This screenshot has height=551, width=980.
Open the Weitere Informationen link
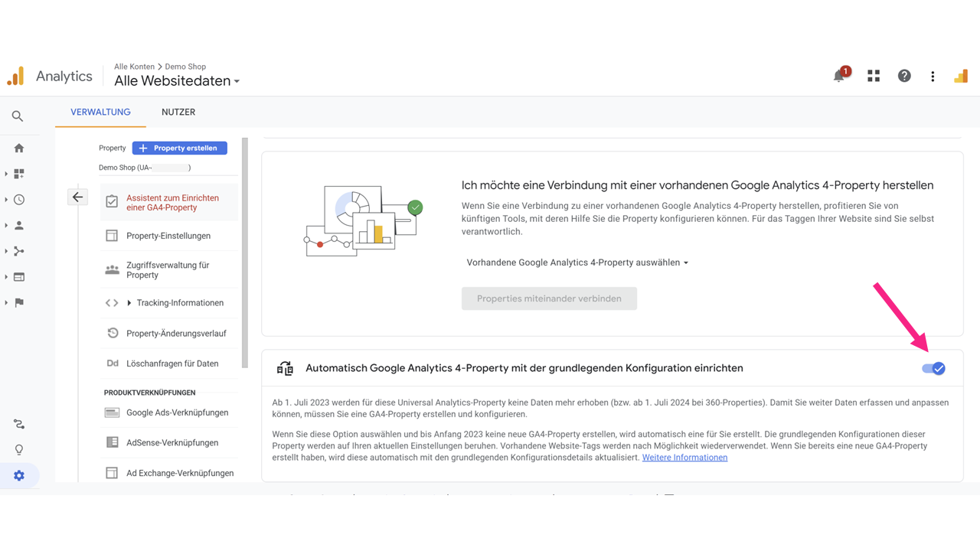click(x=684, y=458)
